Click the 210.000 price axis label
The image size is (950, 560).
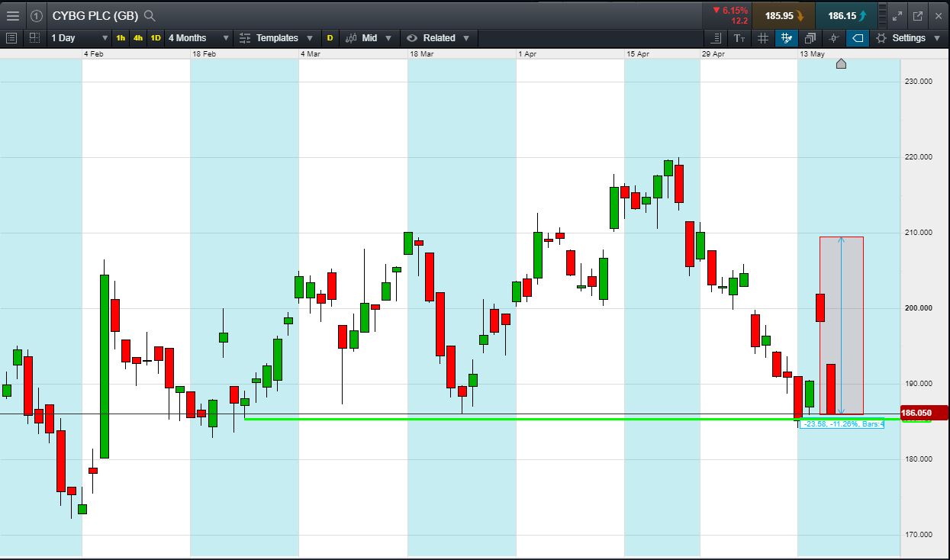[x=918, y=233]
